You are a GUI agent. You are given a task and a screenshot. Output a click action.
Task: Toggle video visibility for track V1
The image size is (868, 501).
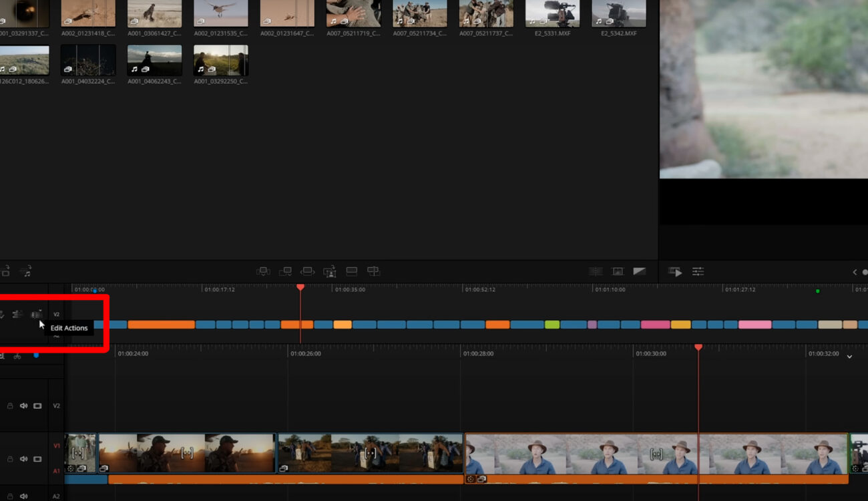(x=37, y=459)
